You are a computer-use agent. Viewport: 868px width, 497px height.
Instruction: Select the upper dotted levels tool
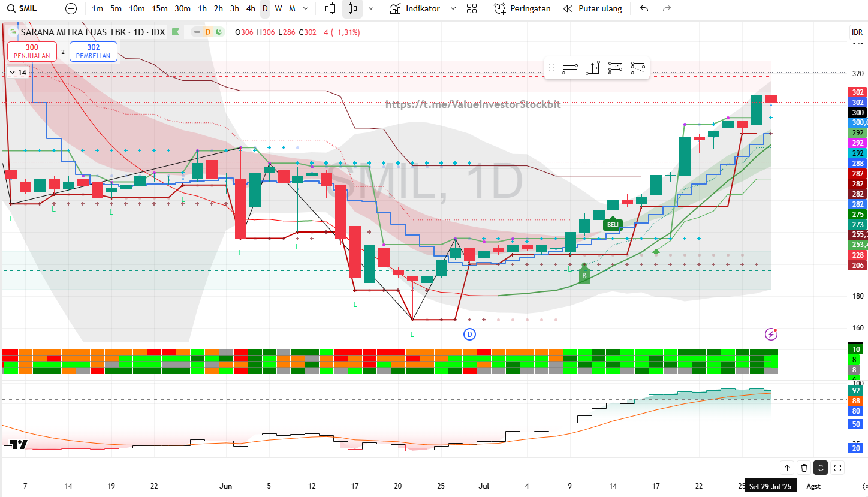tap(615, 68)
